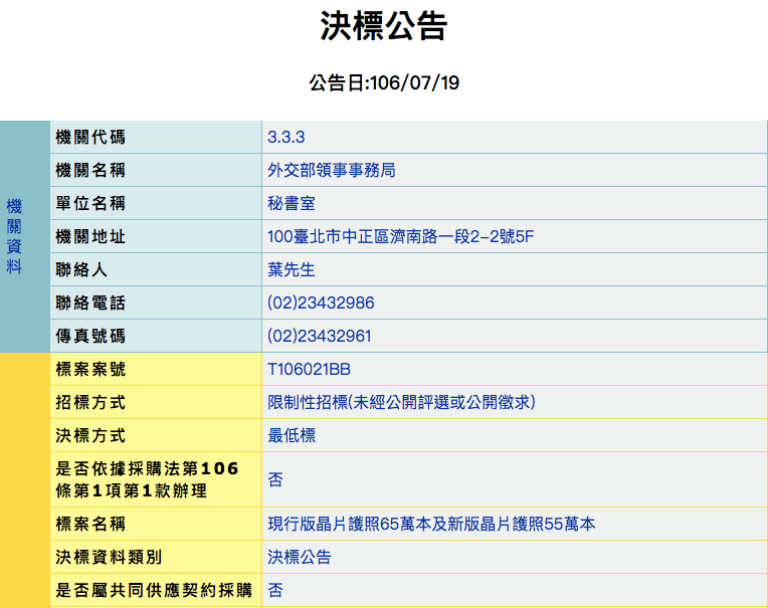This screenshot has width=768, height=608.
Task: Click the 決標資料類別 value 決標公告
Action: pos(299,557)
